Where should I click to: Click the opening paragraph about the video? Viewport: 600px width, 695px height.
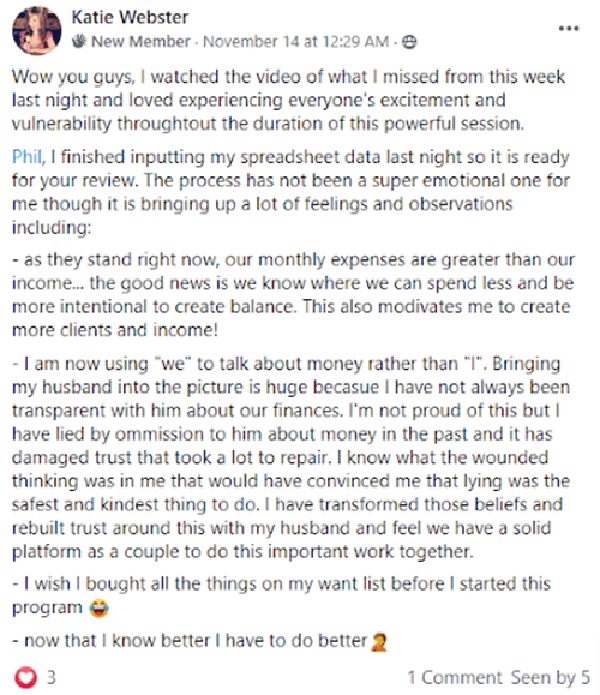point(288,100)
